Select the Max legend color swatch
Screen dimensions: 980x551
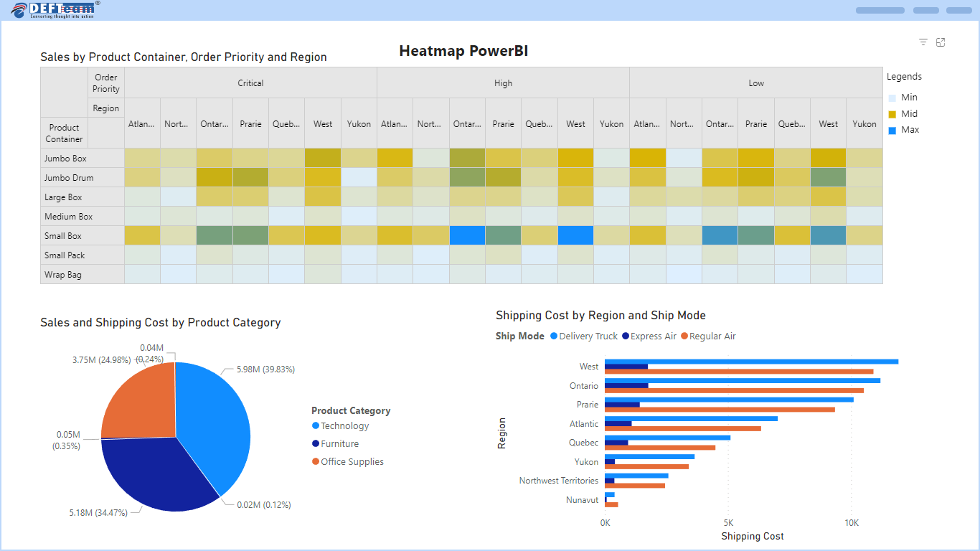pos(892,131)
